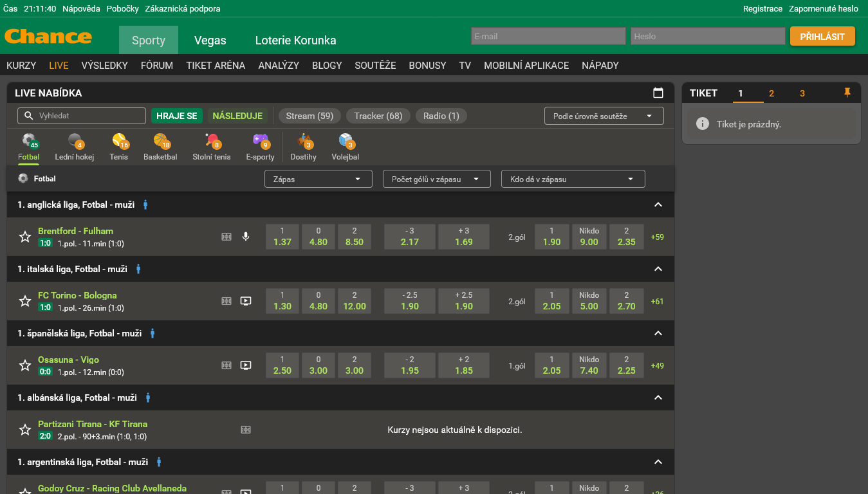
Task: Focus the E-mail login field
Action: pos(548,36)
